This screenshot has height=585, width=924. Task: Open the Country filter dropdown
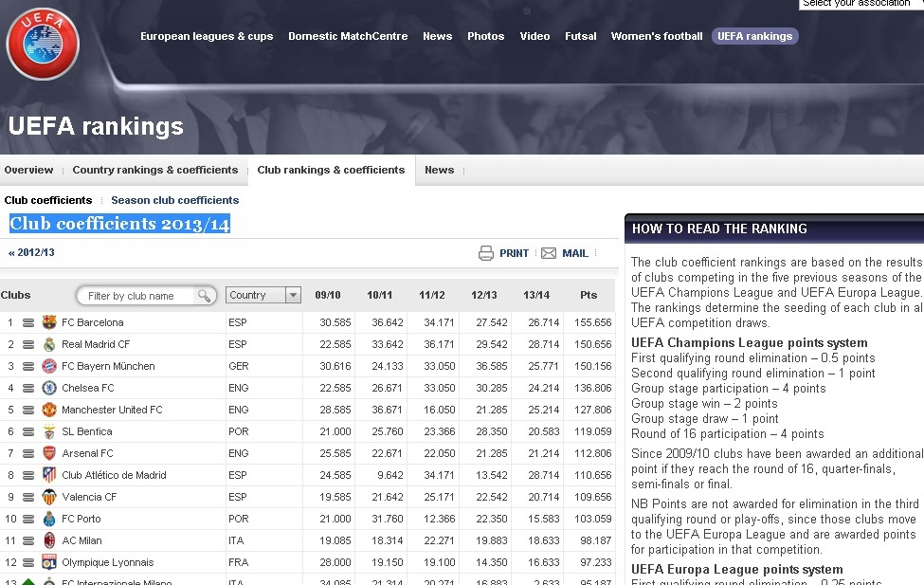(x=263, y=295)
